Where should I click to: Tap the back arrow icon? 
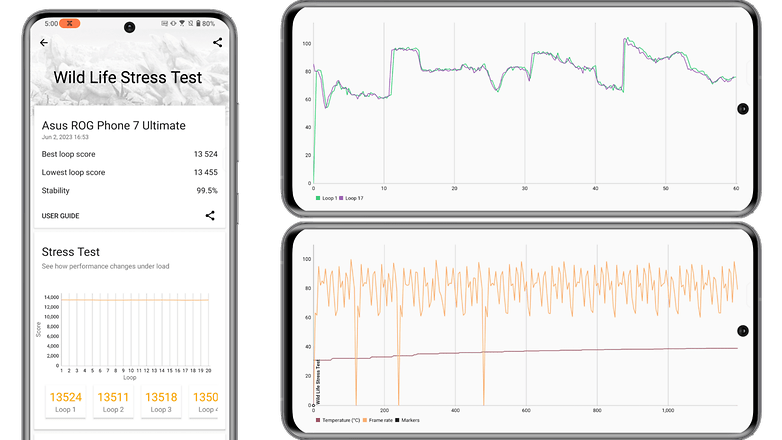[x=44, y=43]
